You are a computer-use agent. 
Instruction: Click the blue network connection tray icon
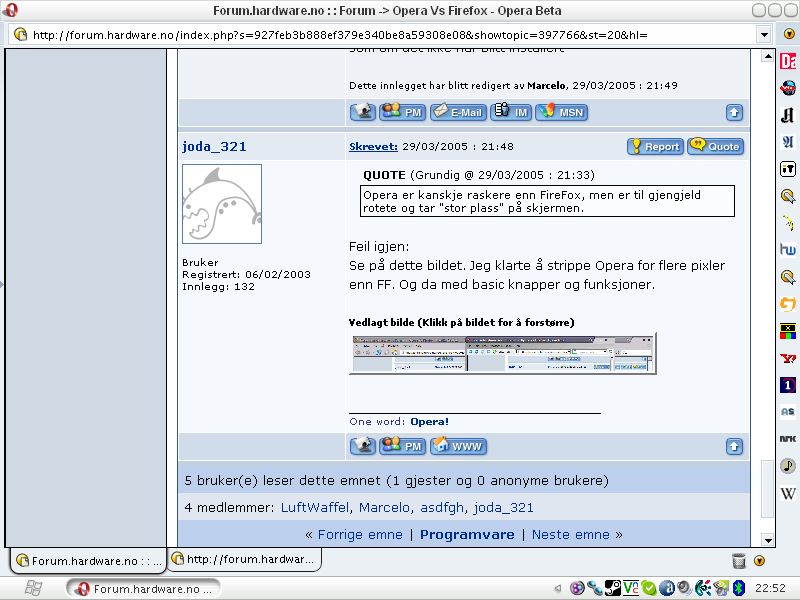(x=594, y=588)
